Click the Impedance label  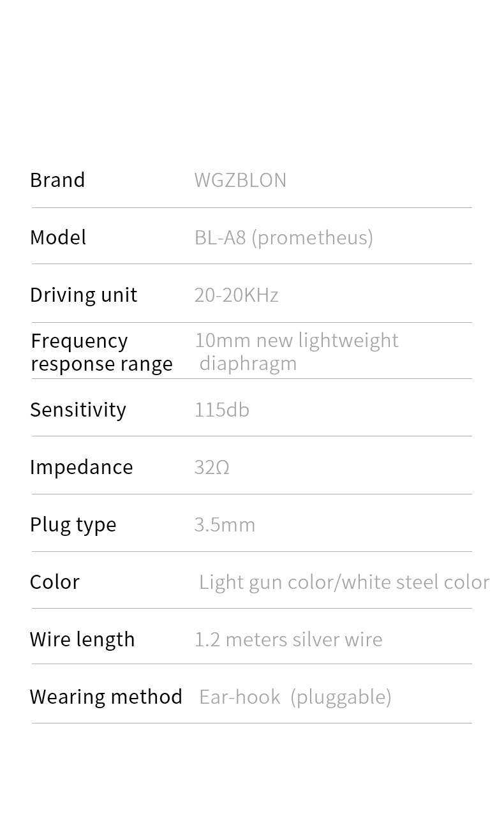[x=81, y=467]
